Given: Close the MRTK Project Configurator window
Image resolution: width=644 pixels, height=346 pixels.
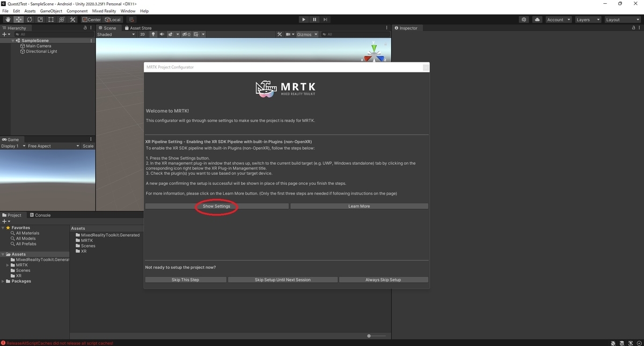Looking at the screenshot, I should (426, 67).
